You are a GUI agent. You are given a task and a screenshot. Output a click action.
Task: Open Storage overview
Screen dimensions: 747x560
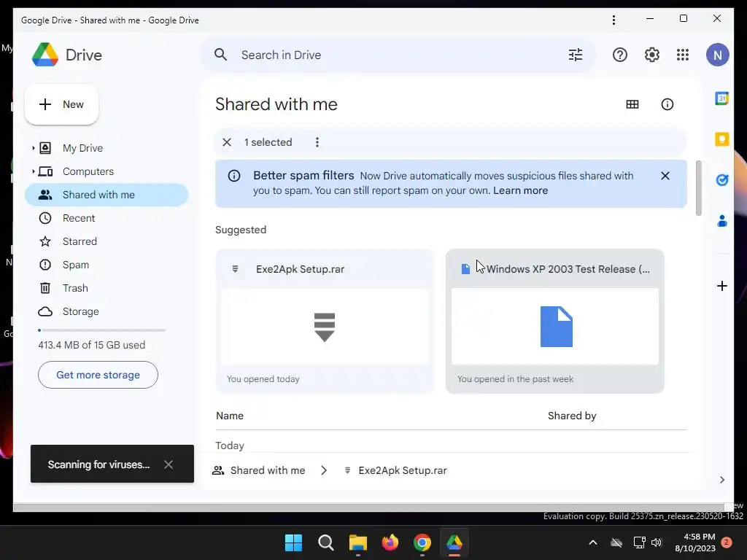click(x=80, y=311)
